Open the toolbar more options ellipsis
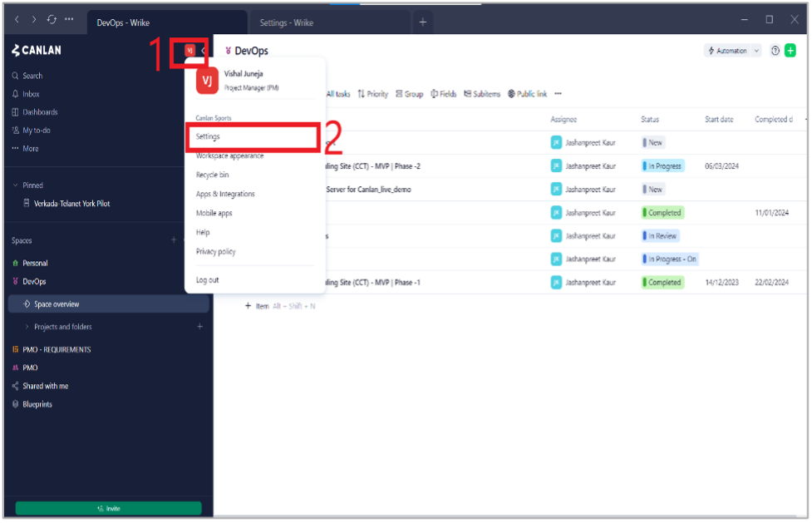Image resolution: width=812 pixels, height=523 pixels. [558, 94]
